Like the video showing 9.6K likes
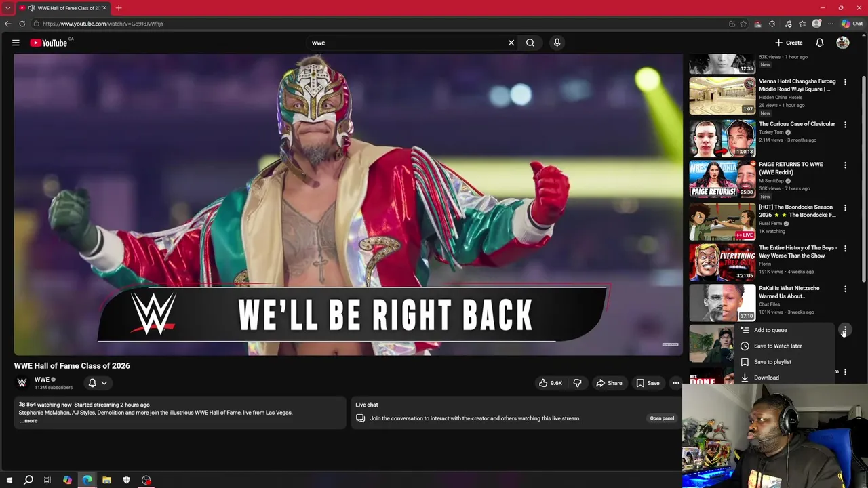The height and width of the screenshot is (488, 868). (x=550, y=383)
